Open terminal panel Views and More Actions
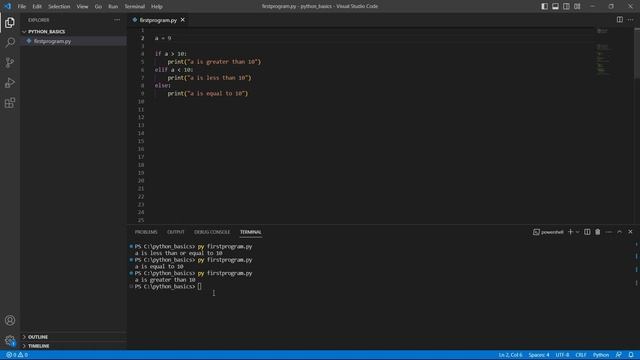 (x=609, y=232)
